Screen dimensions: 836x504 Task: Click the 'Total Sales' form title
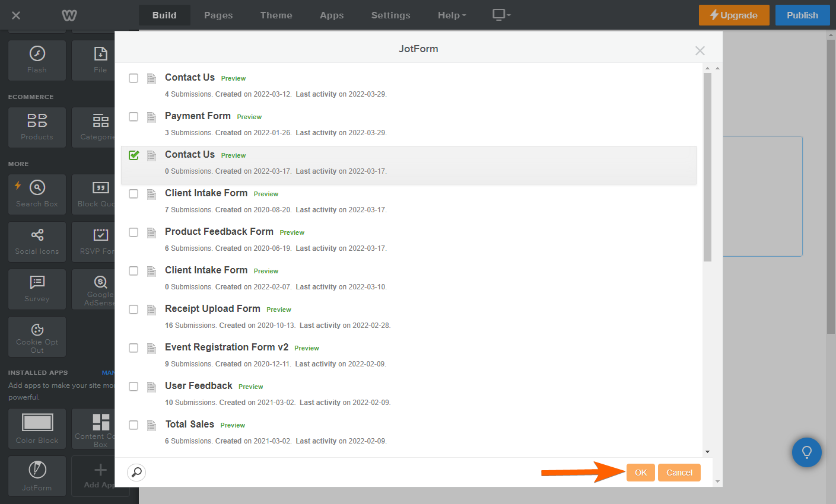point(190,425)
